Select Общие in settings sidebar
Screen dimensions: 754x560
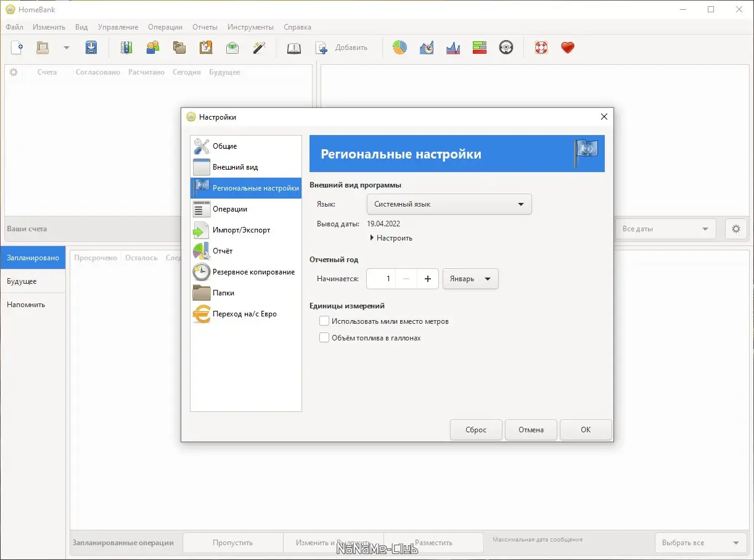click(x=246, y=146)
